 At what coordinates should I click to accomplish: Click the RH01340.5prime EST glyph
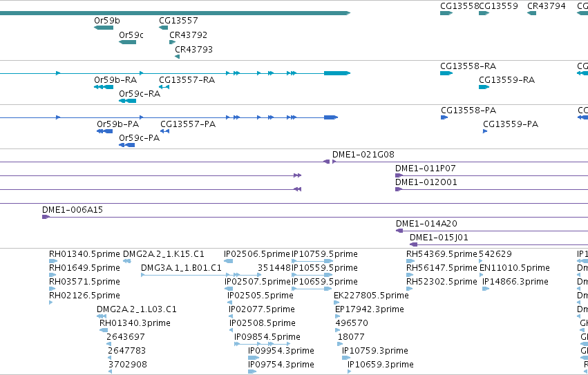[53, 261]
